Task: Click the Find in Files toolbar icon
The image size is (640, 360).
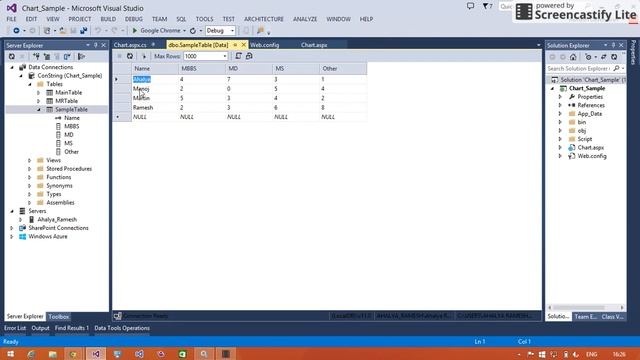Action: (x=261, y=31)
